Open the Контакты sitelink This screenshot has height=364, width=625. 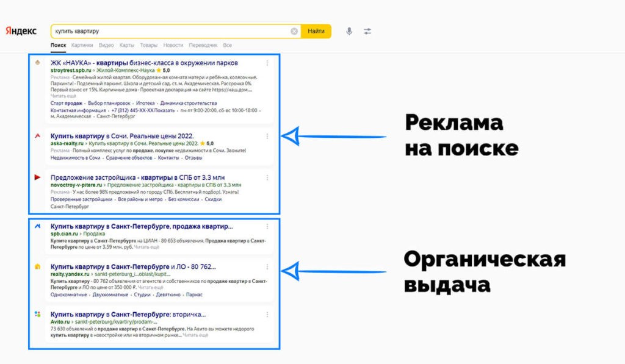tap(168, 158)
